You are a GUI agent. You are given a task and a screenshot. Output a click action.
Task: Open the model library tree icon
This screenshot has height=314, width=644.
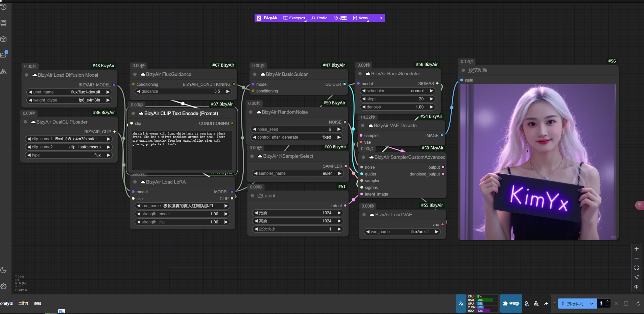3,72
